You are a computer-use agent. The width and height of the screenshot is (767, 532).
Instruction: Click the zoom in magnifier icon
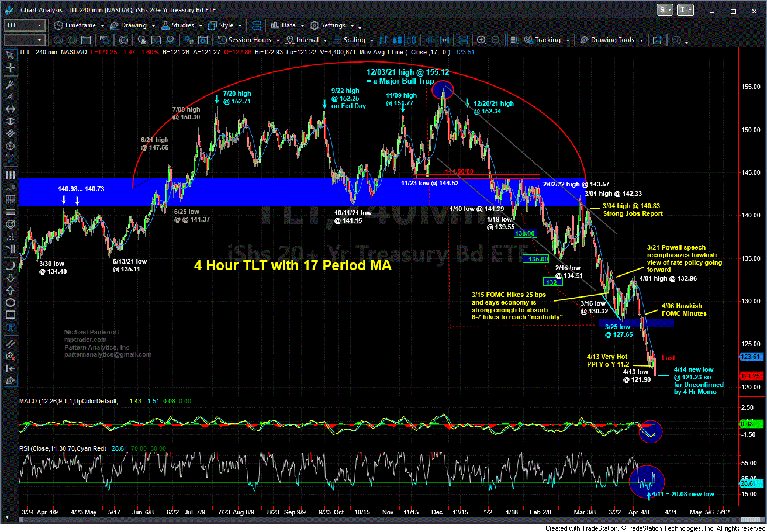[481, 40]
